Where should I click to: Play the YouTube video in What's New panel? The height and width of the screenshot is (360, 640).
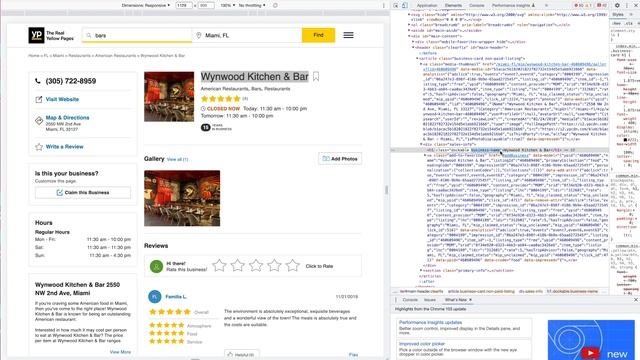click(590, 352)
